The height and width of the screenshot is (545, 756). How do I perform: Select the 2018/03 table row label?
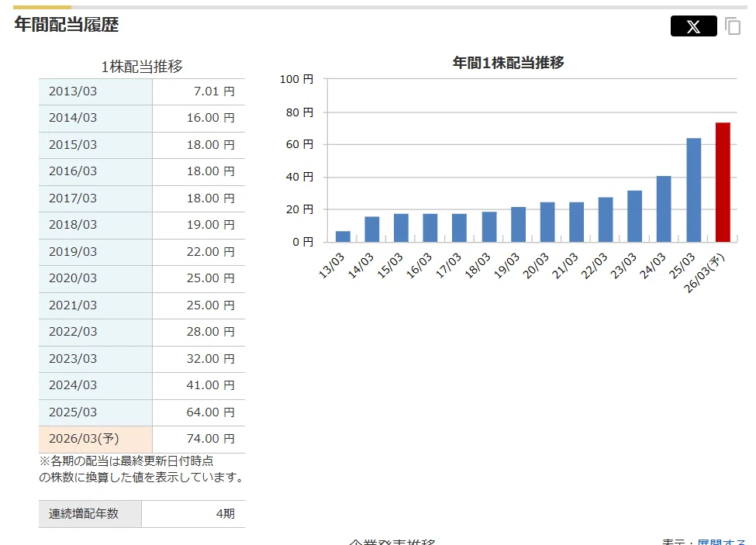click(x=73, y=225)
